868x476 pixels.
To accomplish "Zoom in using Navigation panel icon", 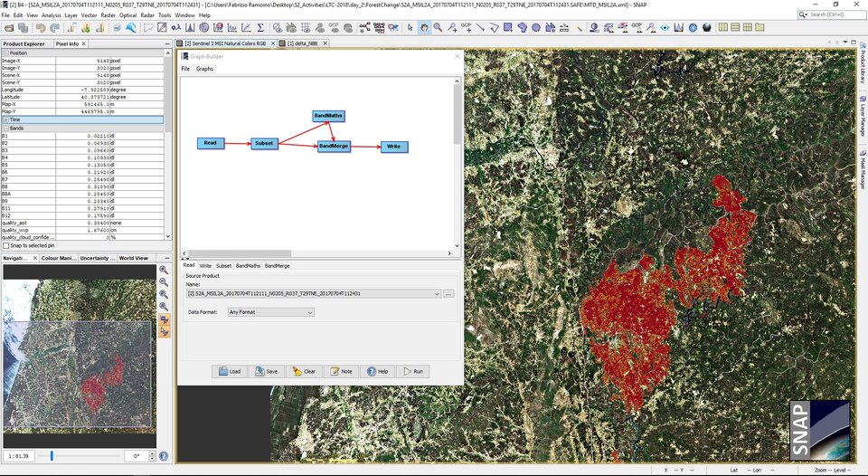I will coord(164,270).
